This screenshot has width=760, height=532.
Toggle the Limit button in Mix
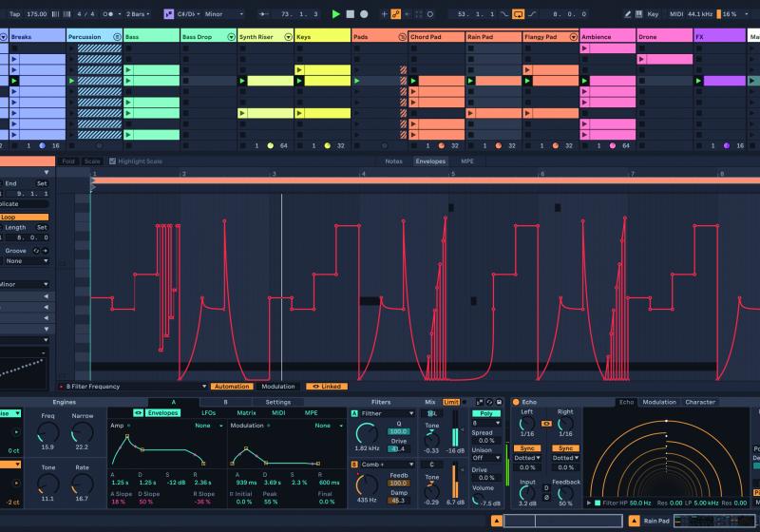(450, 402)
